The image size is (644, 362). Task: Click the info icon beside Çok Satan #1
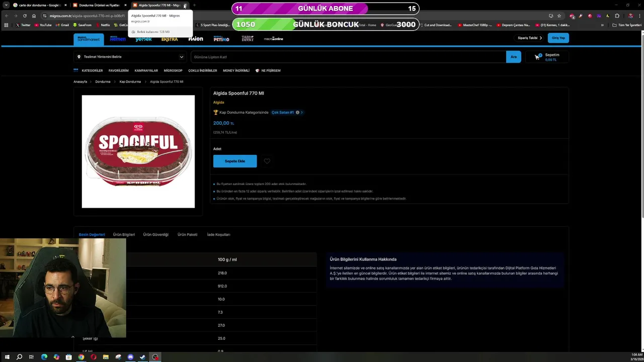click(297, 112)
